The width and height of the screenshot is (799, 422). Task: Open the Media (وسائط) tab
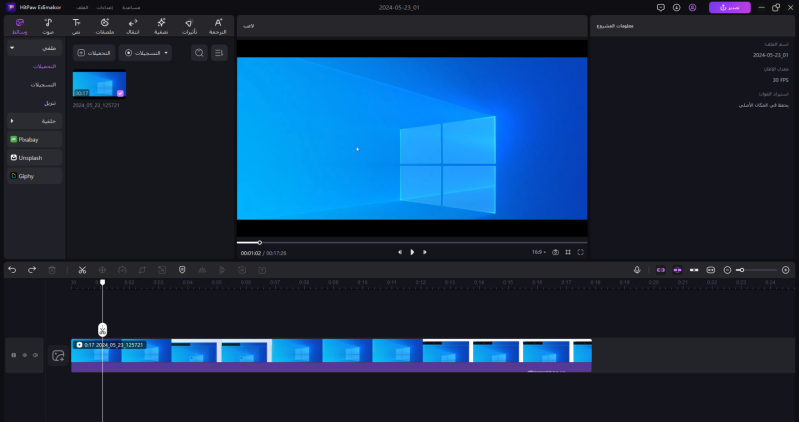pos(19,26)
